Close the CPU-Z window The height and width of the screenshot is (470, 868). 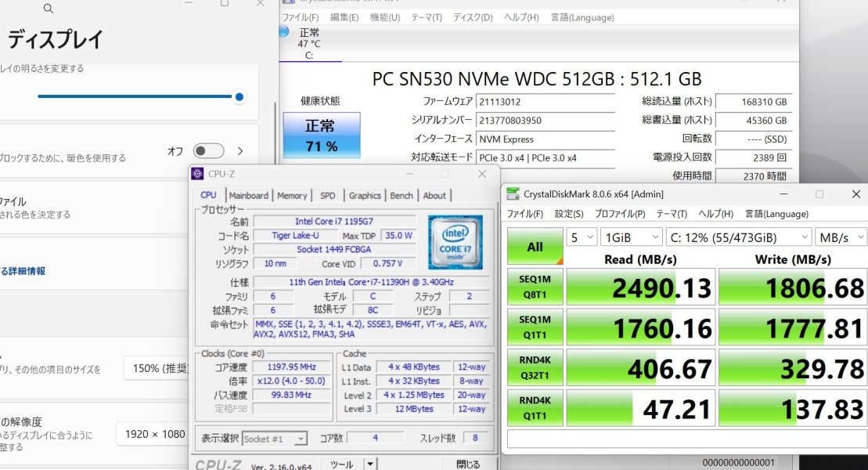pyautogui.click(x=482, y=174)
